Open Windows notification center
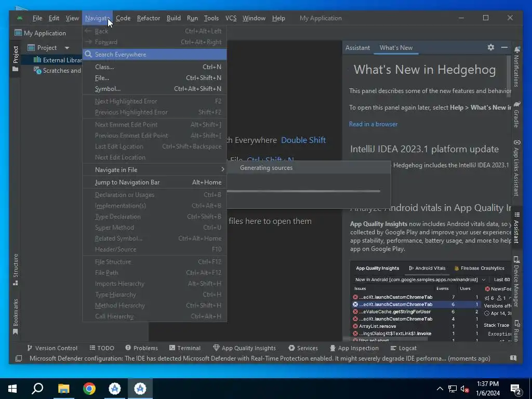This screenshot has height=399, width=532. pos(516,389)
